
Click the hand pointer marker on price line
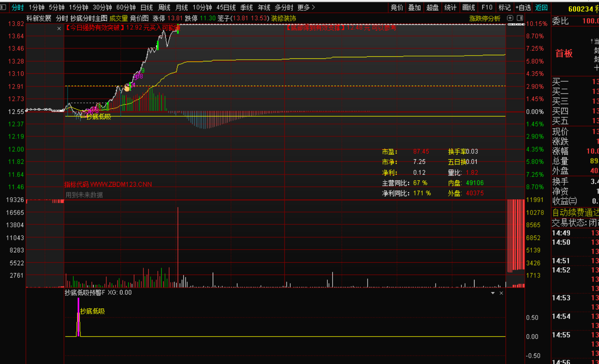click(x=127, y=88)
